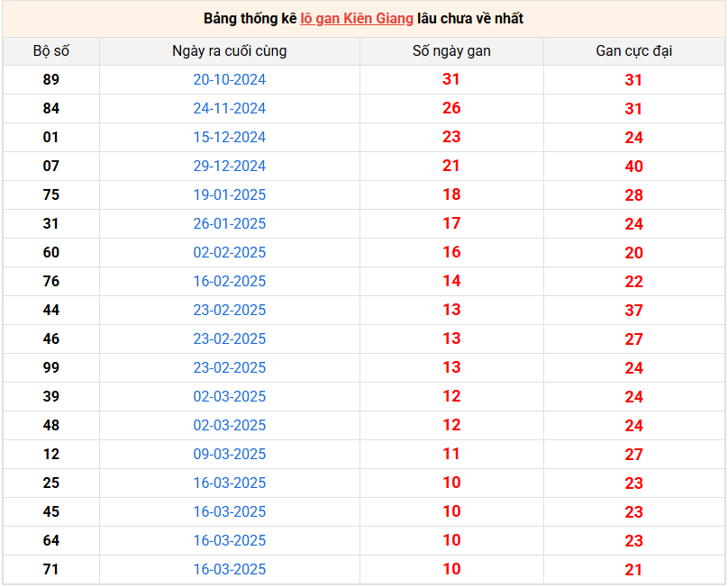Screen dimensions: 728x587
Task: Open the 19-01-2025 date link
Action: [230, 194]
